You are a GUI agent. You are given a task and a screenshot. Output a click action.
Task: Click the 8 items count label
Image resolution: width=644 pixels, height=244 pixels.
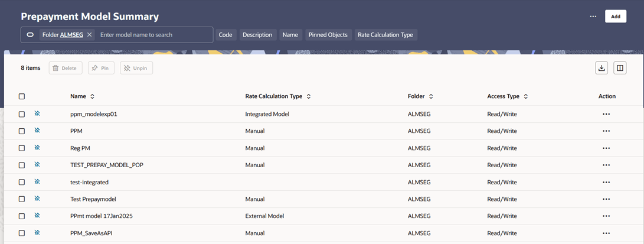pyautogui.click(x=31, y=68)
